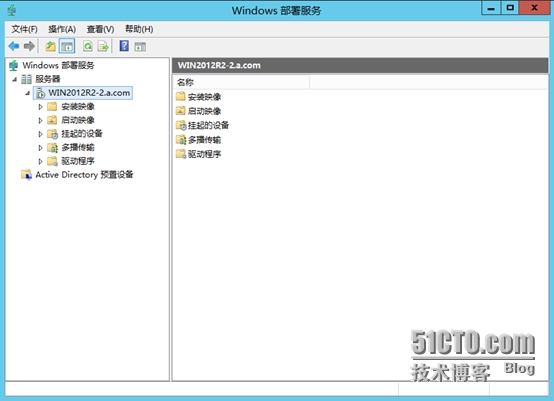Image resolution: width=554 pixels, height=401 pixels.
Task: Select the Windows 部署服务 root node icon
Action: [x=13, y=65]
